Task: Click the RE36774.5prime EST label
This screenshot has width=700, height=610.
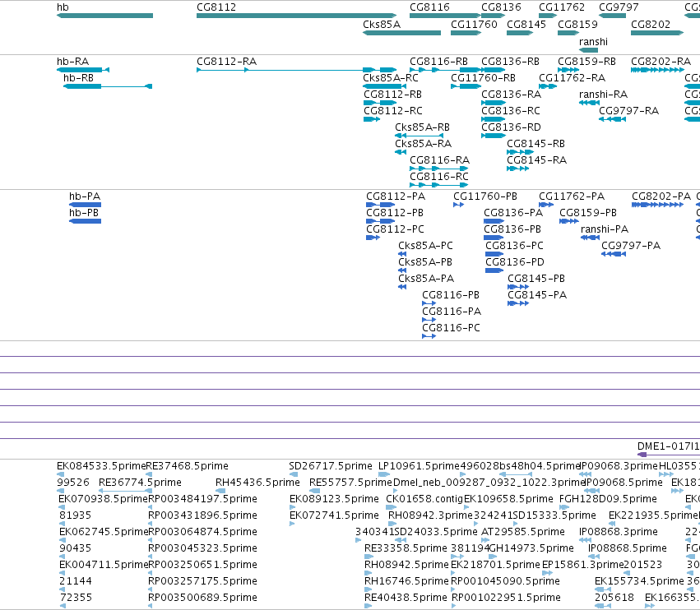Action: point(140,483)
